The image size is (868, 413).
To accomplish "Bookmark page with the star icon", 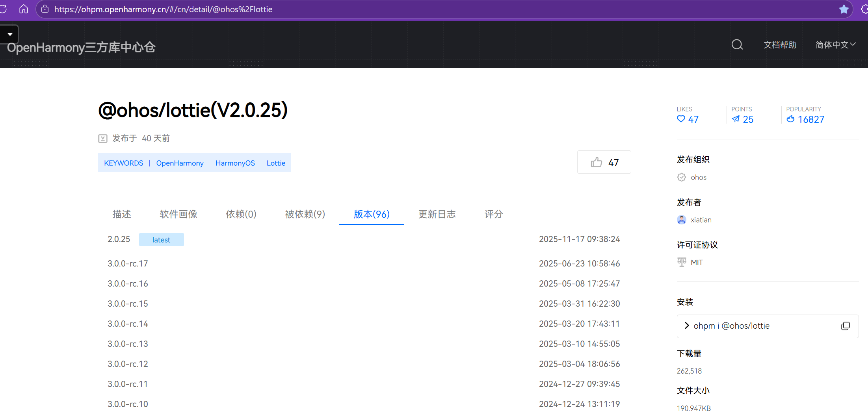I will [844, 9].
